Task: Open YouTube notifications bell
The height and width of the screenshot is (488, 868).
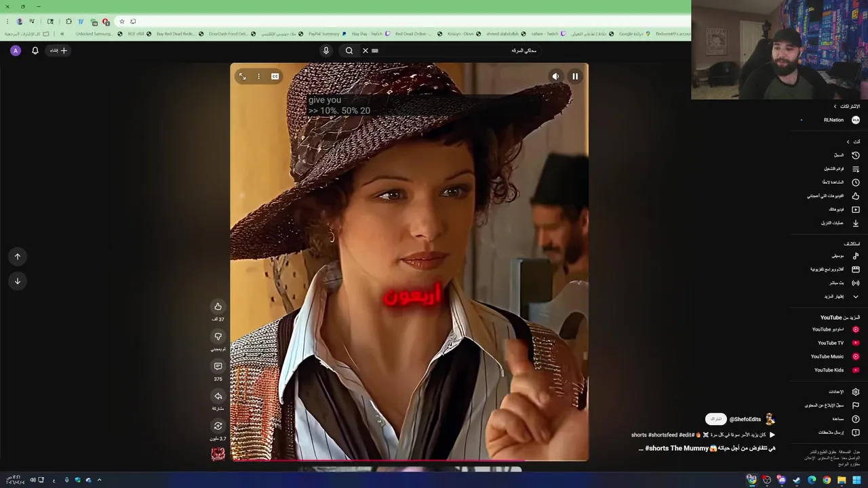Action: [35, 50]
